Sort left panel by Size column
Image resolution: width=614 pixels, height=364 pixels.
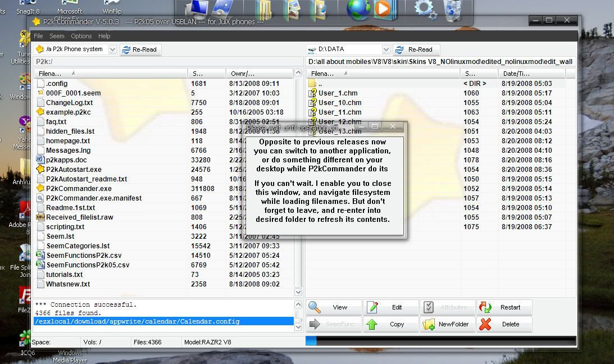point(207,74)
